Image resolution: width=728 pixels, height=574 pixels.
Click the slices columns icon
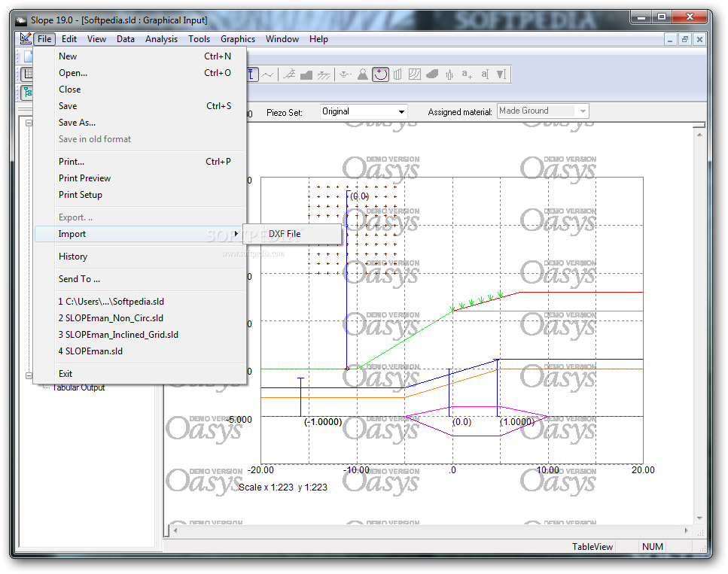[x=398, y=74]
